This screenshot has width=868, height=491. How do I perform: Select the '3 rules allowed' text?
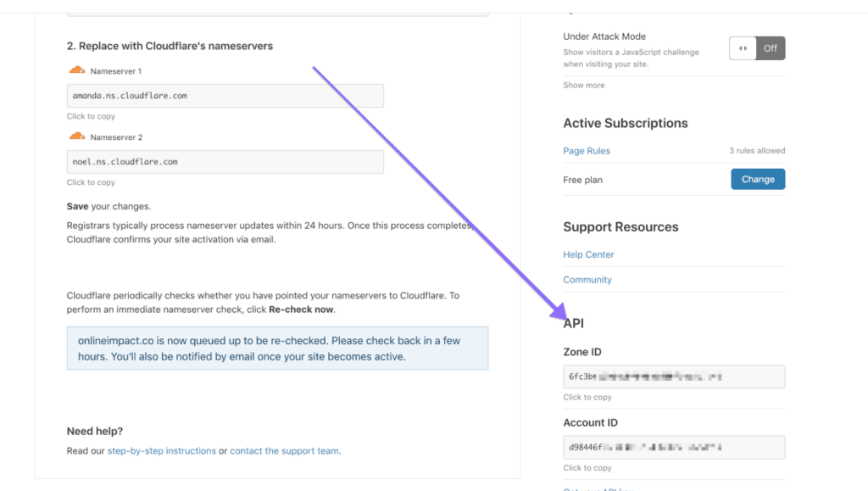click(757, 151)
